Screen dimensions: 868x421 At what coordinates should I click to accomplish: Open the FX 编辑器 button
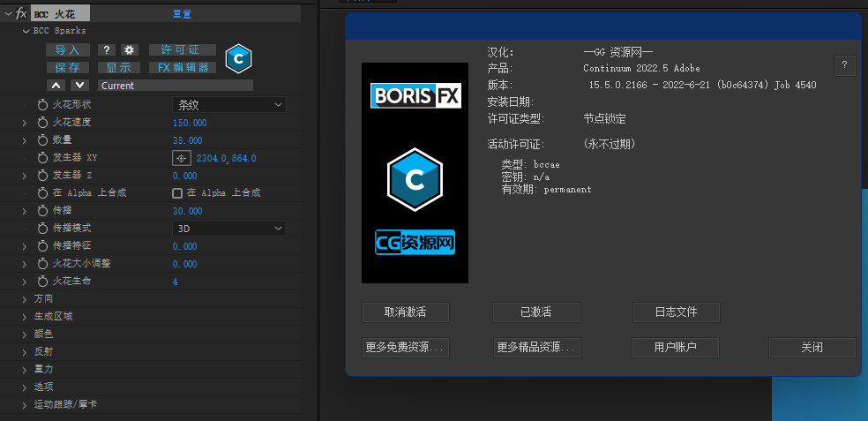182,68
